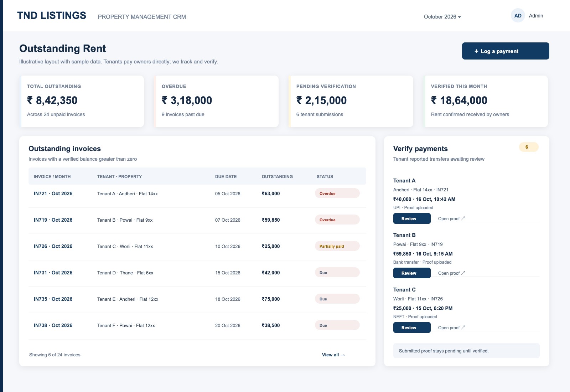
Task: Open the Pending Verification summary card
Action: tap(351, 101)
